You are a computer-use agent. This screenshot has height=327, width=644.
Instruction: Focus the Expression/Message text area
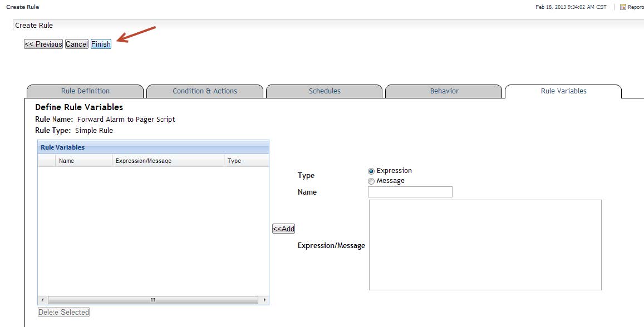(485, 245)
